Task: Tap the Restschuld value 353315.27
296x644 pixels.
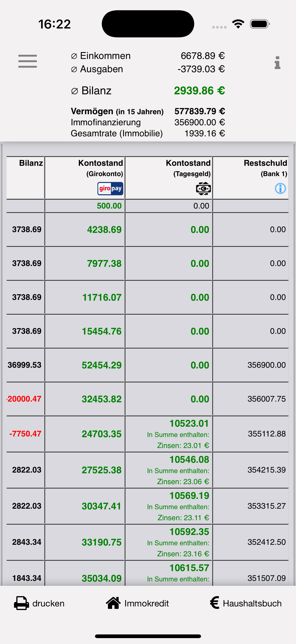Action: (267, 506)
